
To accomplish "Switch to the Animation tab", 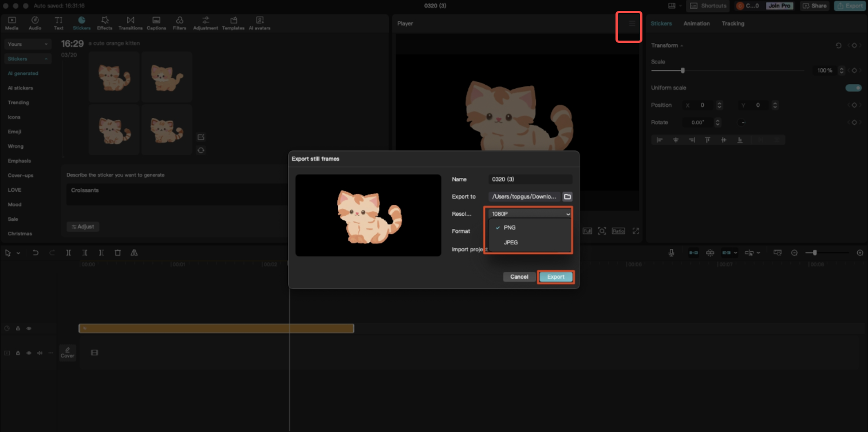I will point(696,23).
